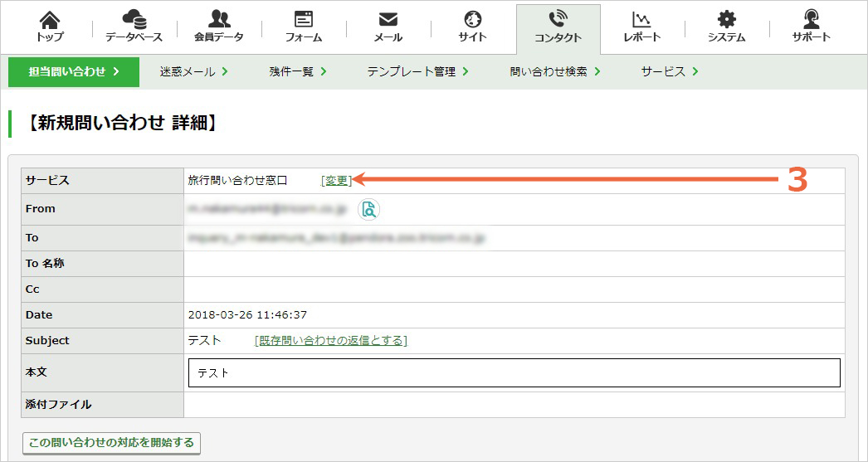The image size is (868, 462).
Task: Click the 旅行問い合わせ窓口 service value
Action: [x=237, y=180]
